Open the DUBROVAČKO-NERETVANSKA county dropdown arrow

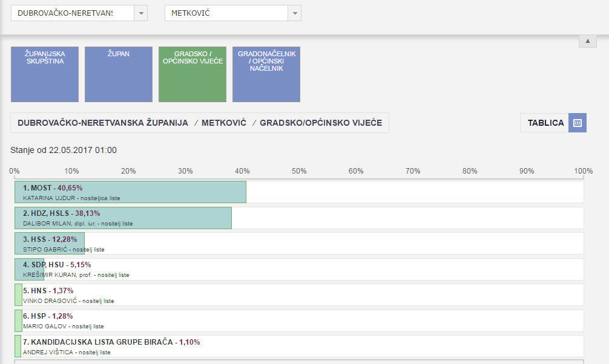pos(140,13)
